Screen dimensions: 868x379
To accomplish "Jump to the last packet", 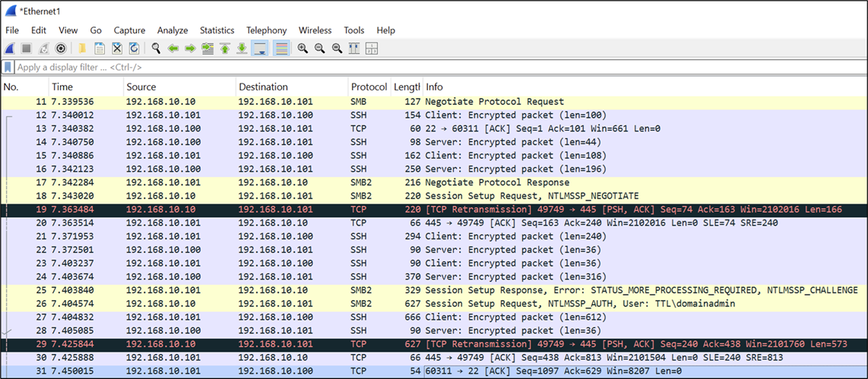I will tap(242, 49).
